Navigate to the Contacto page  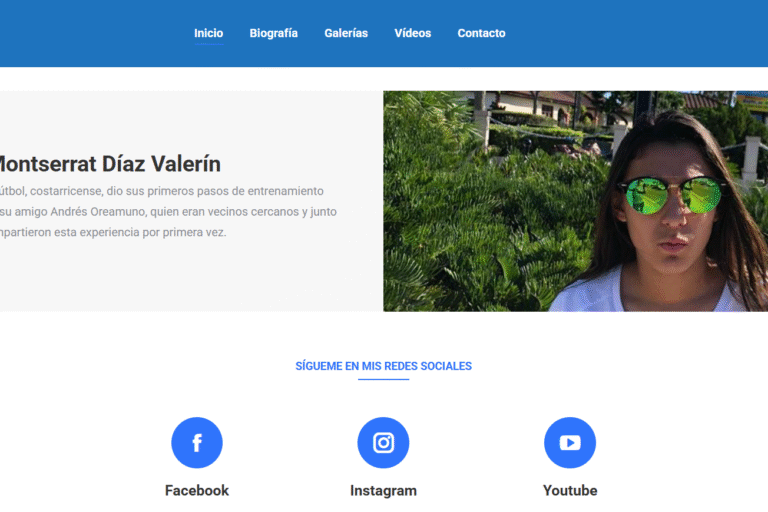pyautogui.click(x=481, y=33)
